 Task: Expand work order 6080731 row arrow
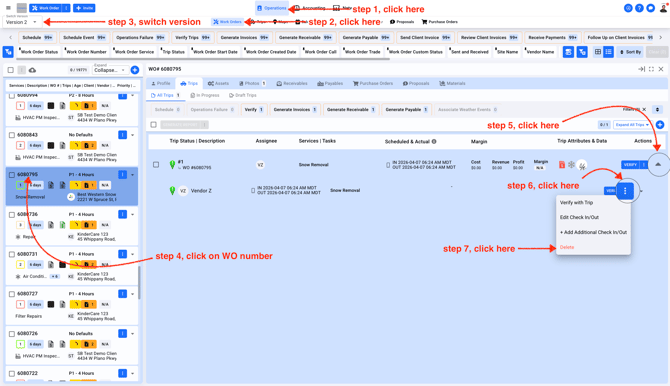click(132, 254)
